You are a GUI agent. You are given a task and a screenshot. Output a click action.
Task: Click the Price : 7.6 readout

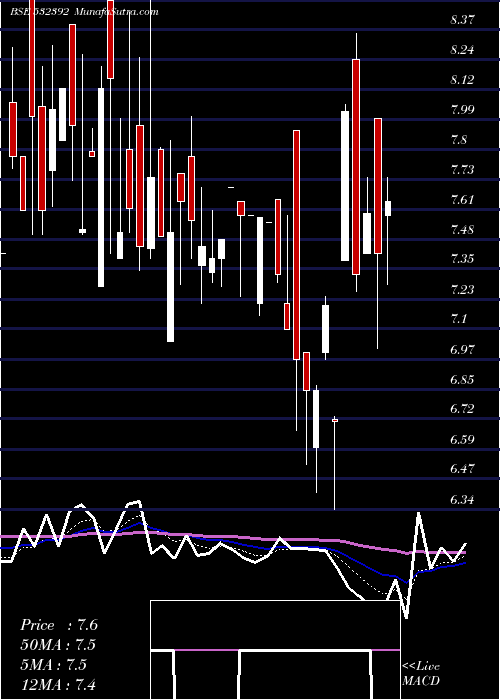coord(59,625)
